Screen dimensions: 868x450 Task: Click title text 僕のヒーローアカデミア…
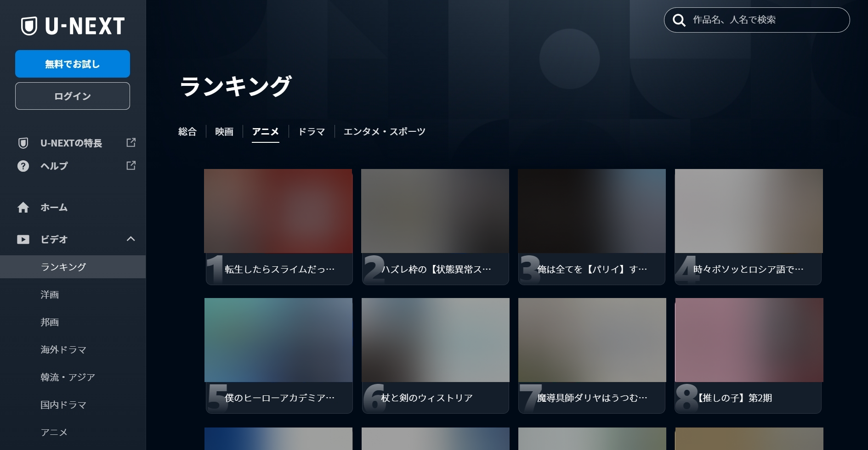coord(280,398)
